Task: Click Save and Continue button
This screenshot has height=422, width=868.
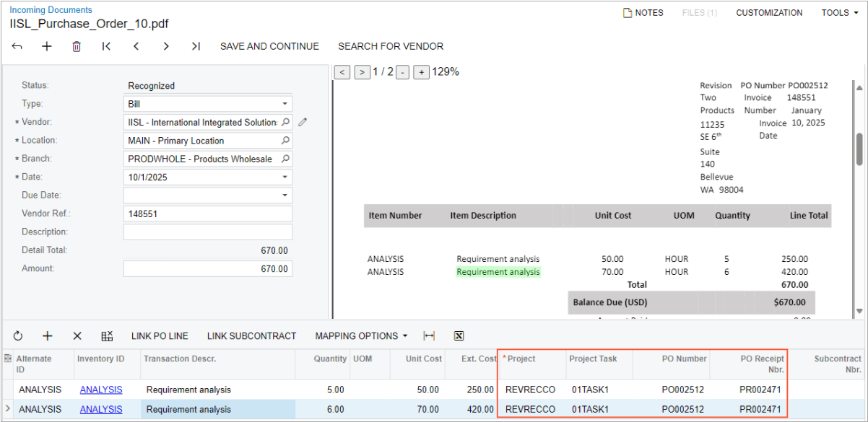Action: tap(269, 46)
